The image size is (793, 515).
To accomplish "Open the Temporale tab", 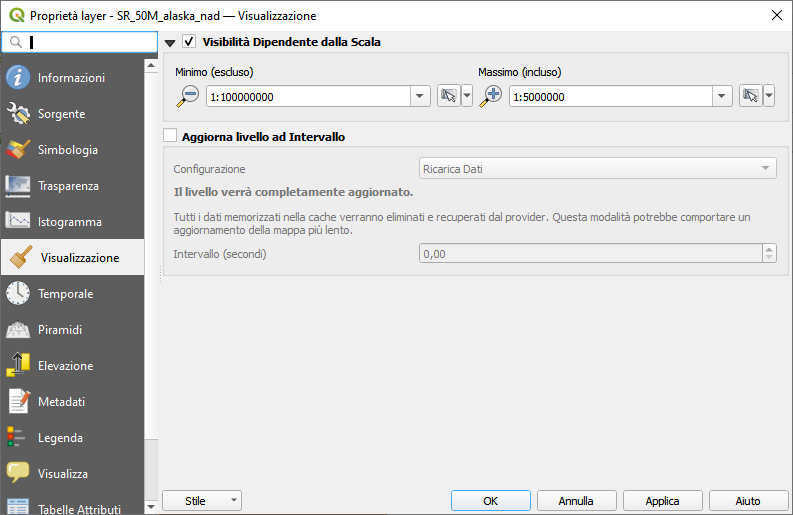I will [x=72, y=293].
